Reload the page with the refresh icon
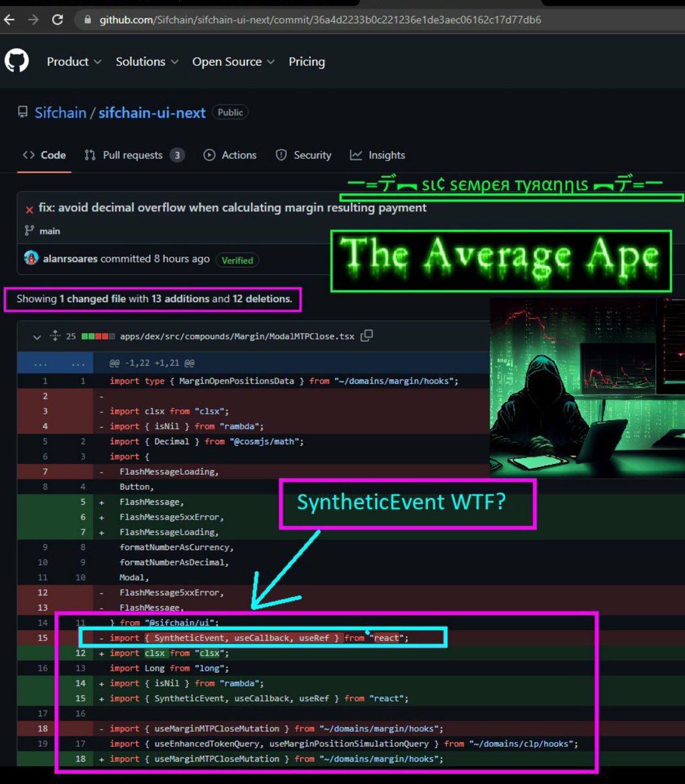The width and height of the screenshot is (685, 784). point(58,20)
